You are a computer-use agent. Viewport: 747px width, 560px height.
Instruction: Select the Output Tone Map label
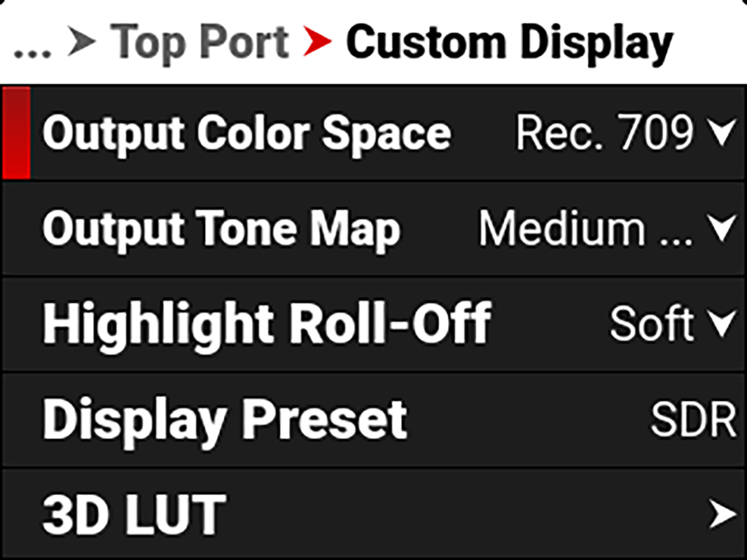point(221,229)
